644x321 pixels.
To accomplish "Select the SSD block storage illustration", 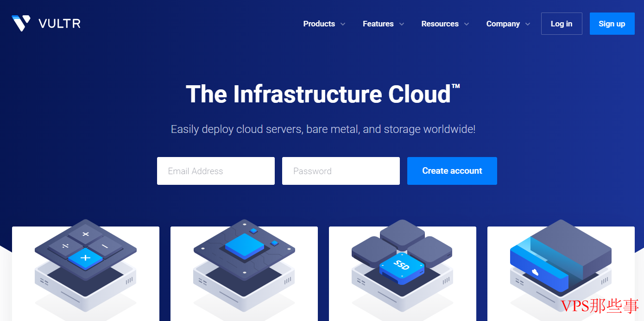I will (x=402, y=265).
